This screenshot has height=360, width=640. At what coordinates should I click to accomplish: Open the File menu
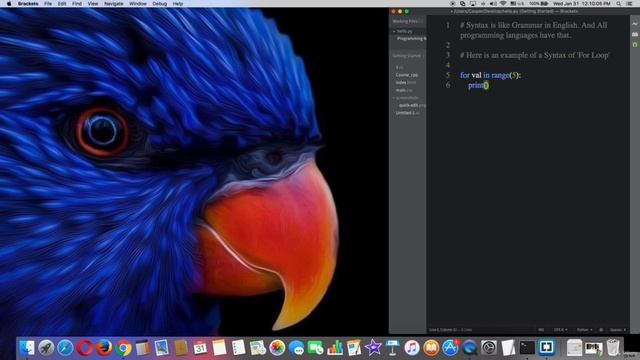click(x=48, y=4)
